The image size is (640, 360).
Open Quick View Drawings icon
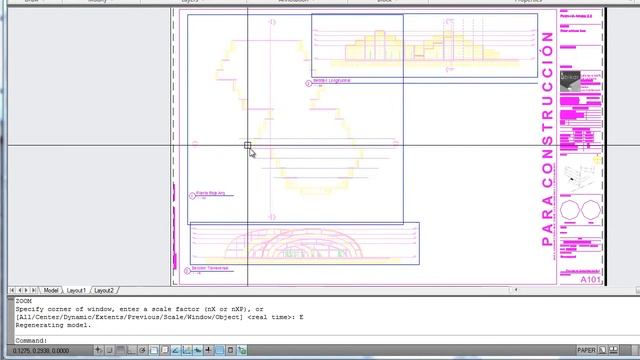click(613, 350)
